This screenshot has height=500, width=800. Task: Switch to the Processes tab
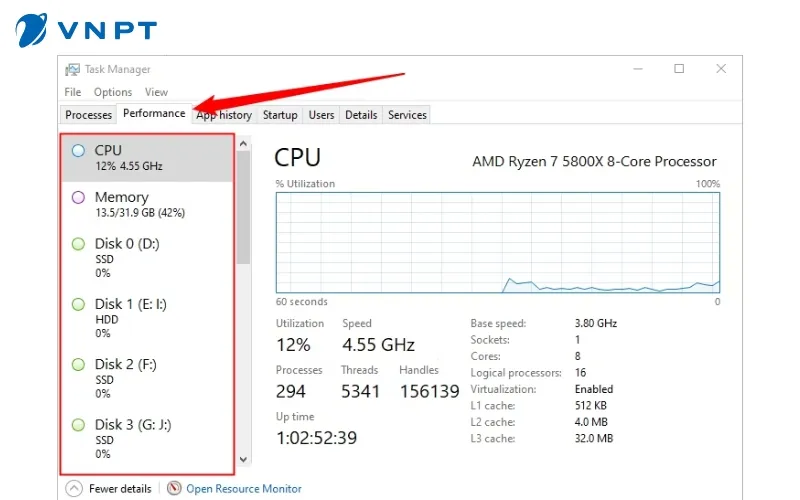click(x=89, y=115)
